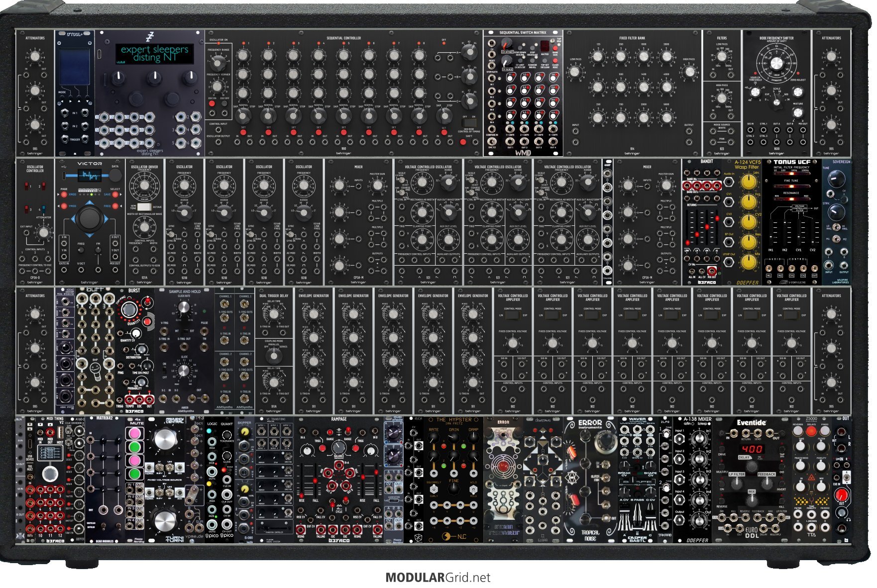
Task: Adjust Fixed Filter Bank Low Pass knob
Action: click(x=575, y=72)
